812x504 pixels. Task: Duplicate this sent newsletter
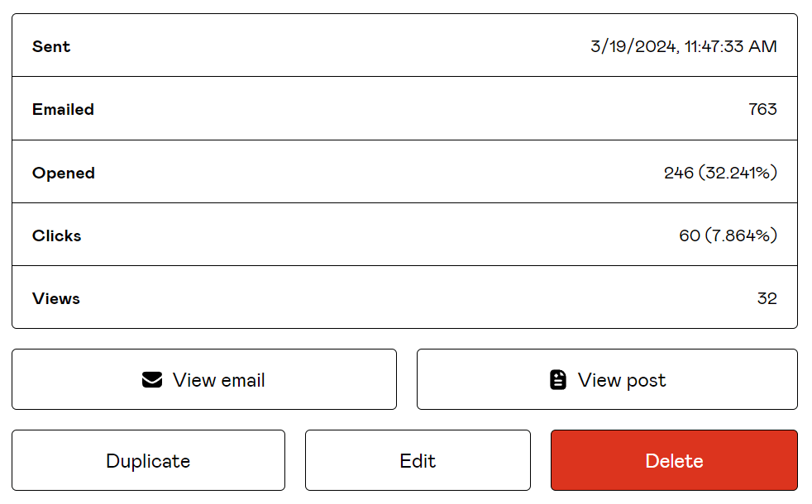click(x=148, y=461)
